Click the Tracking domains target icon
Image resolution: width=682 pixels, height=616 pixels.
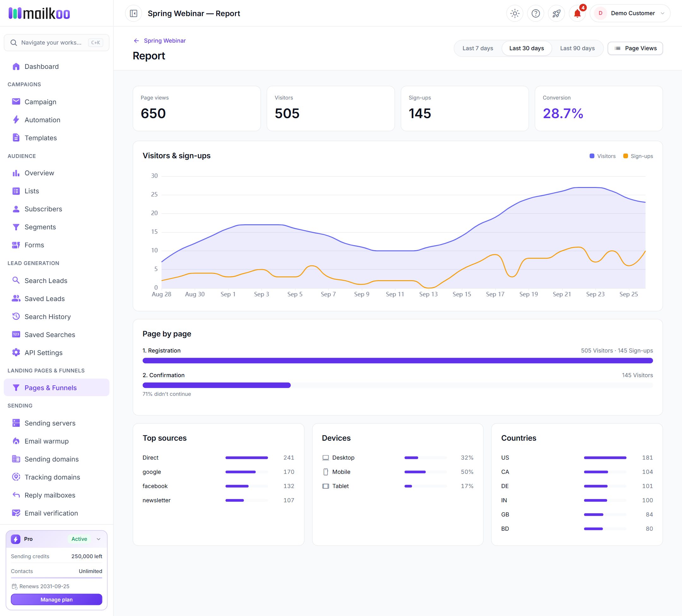(16, 477)
